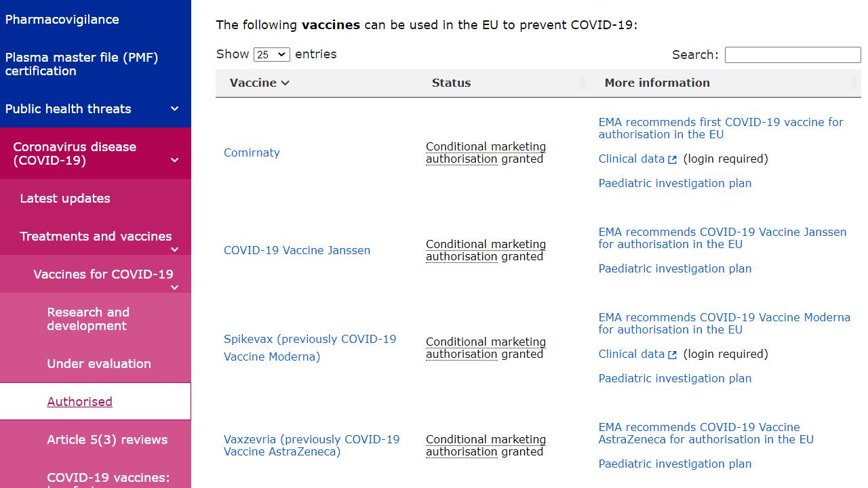868x488 pixels.
Task: Collapse Treatments and vaccines submenu chevron
Action: [174, 249]
